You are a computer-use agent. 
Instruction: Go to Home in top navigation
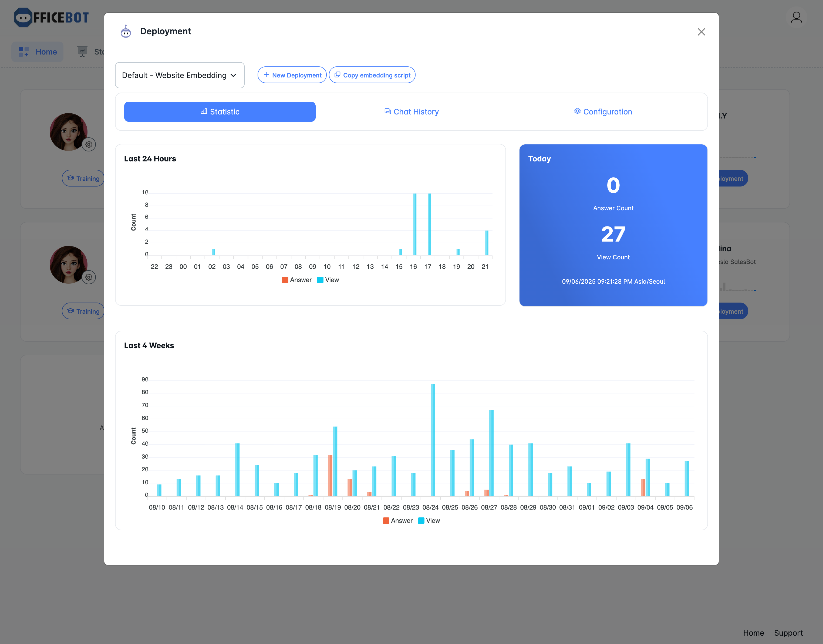pos(37,52)
